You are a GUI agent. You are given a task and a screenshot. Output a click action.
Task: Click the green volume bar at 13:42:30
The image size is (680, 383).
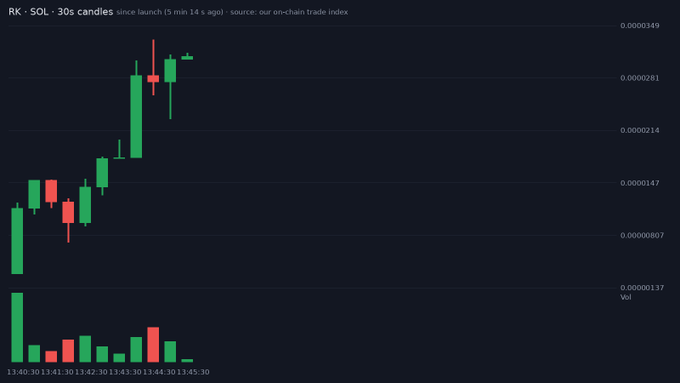(x=85, y=349)
